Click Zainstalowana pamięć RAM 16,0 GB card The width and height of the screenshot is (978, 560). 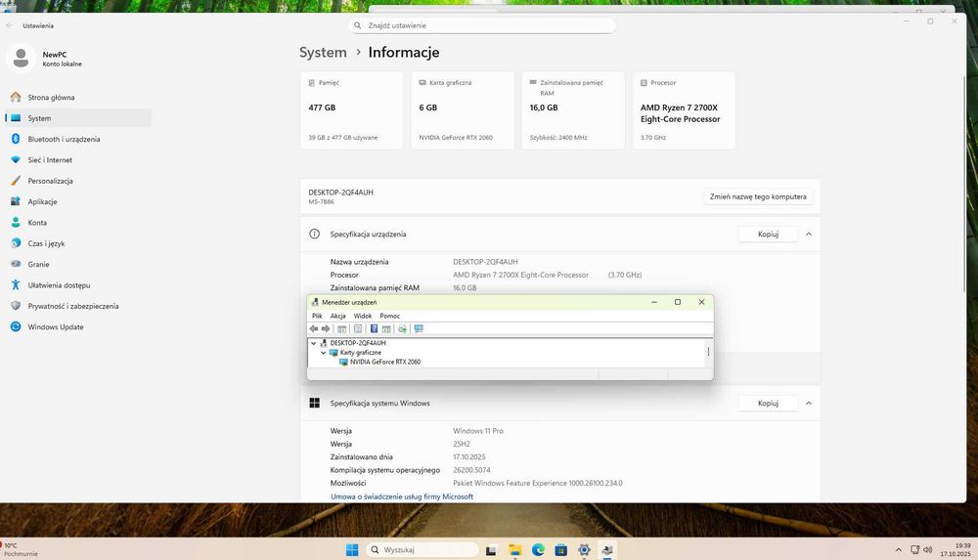pos(572,110)
